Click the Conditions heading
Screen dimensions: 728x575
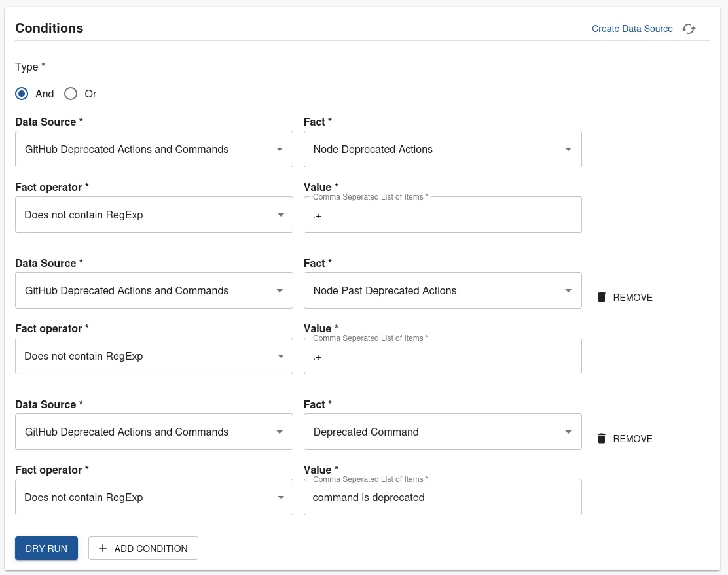(49, 28)
